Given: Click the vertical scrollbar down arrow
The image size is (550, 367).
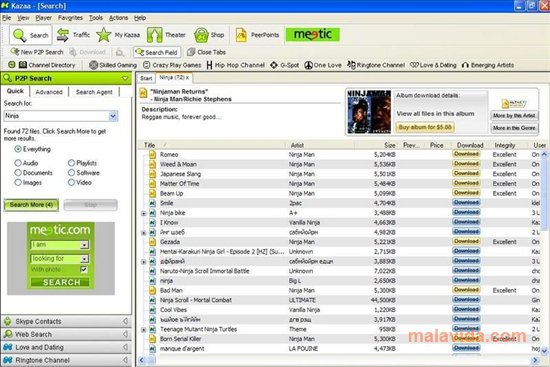Looking at the screenshot, I should click(x=544, y=351).
